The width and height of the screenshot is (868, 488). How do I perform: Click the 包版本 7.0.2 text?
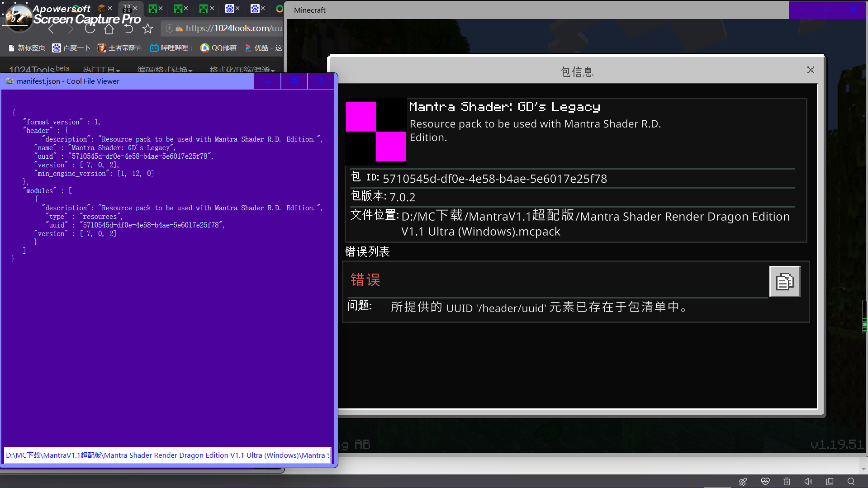pos(383,196)
